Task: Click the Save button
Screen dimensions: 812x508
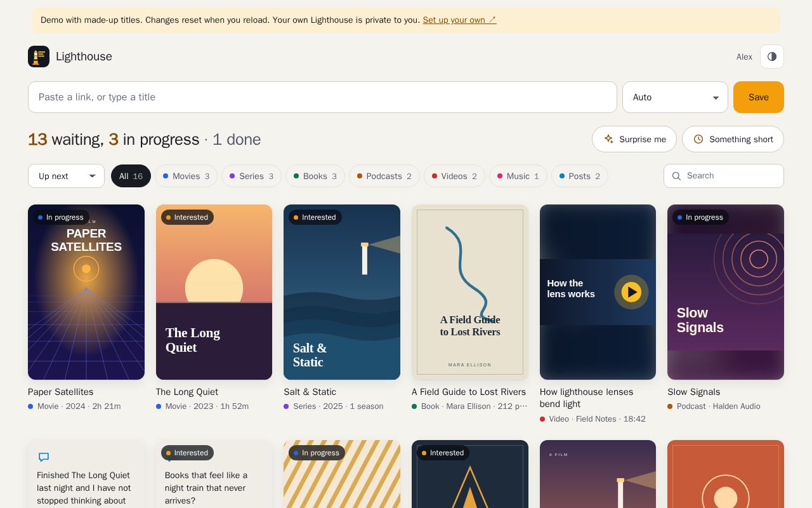Action: [759, 97]
